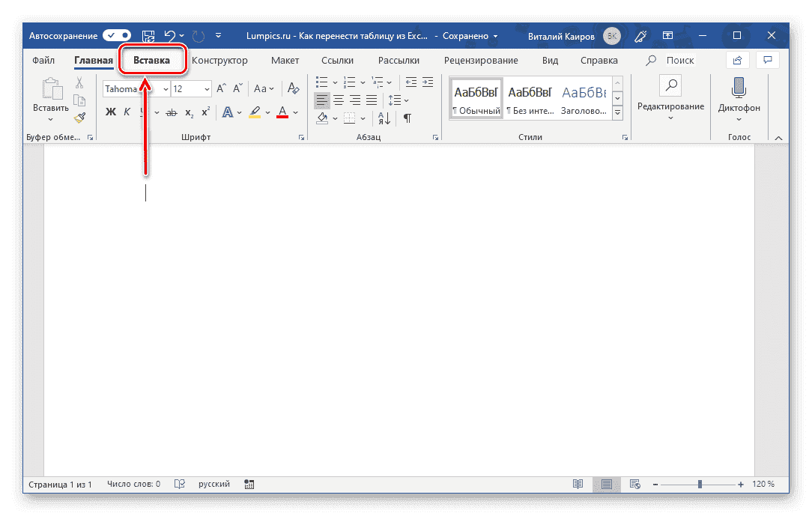This screenshot has height=516, width=812.
Task: Open the sort dialog via the sort icon
Action: click(382, 118)
